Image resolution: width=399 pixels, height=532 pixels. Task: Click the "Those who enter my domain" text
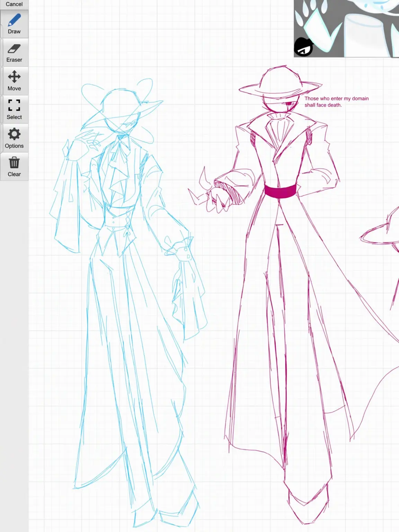point(336,98)
